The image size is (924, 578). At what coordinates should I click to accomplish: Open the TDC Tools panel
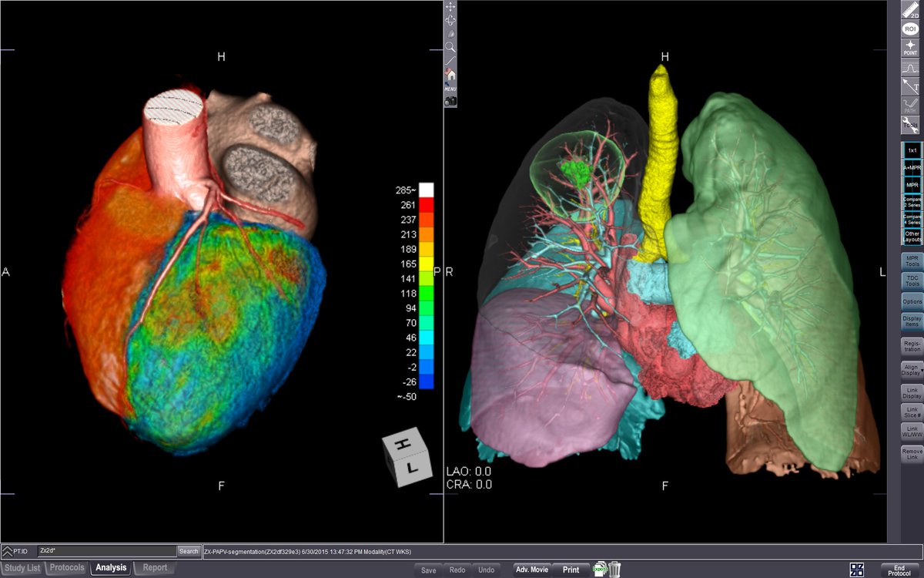click(x=912, y=281)
